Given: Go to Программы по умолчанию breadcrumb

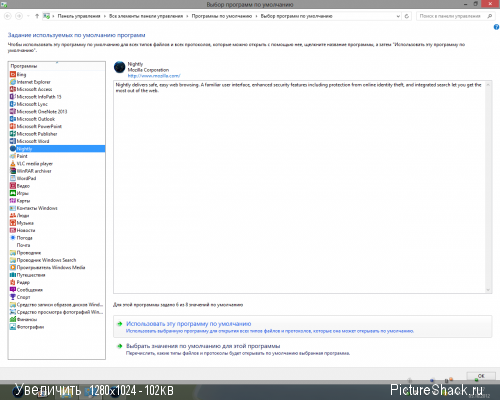Looking at the screenshot, I should click(x=222, y=16).
